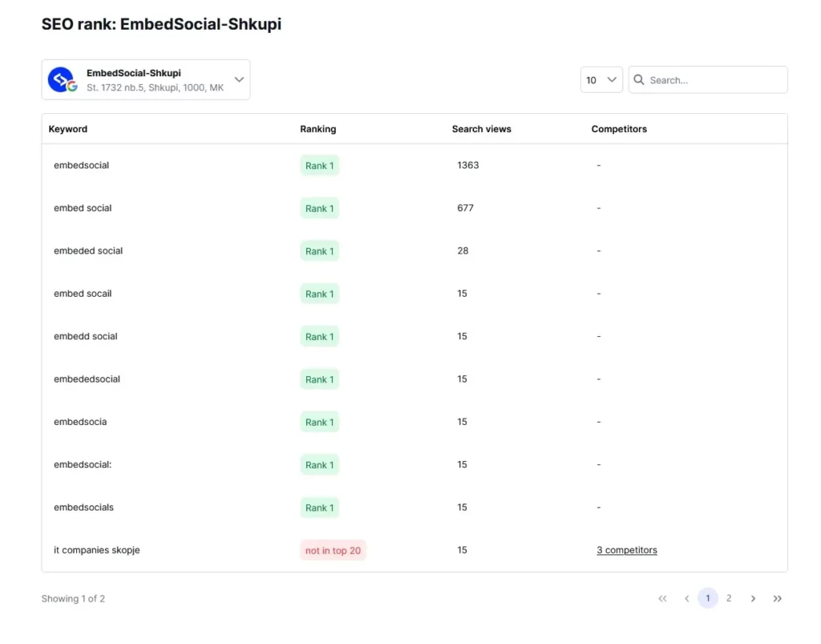Click the EmbedSocial Google logo icon
The width and height of the screenshot is (821, 644).
coord(62,80)
